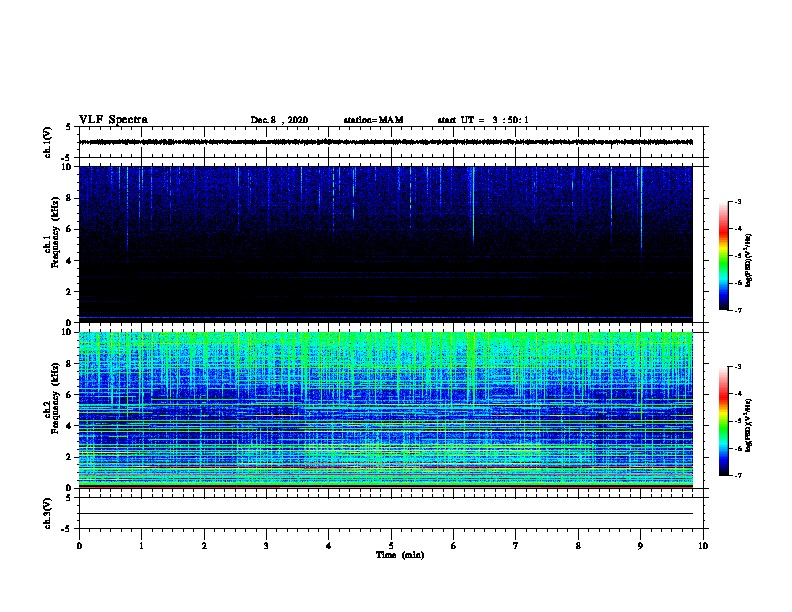
Task: Click time axis tick label "1"
Action: click(x=141, y=546)
